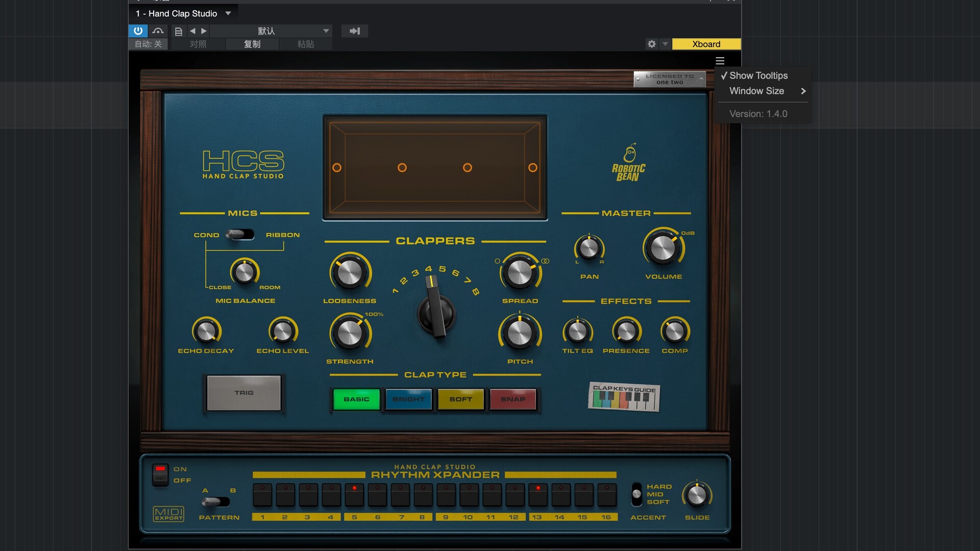
Task: Click the Presence knob
Action: click(626, 331)
